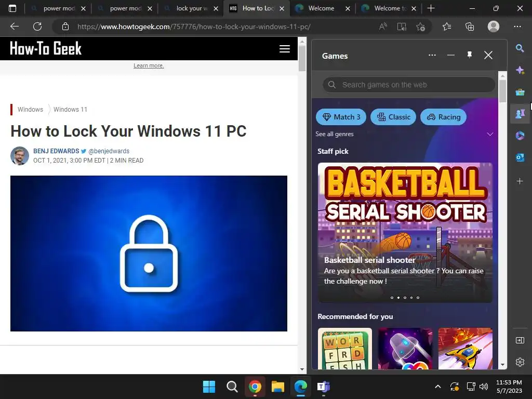This screenshot has width=532, height=399.
Task: Start Read aloud from address bar
Action: (383, 26)
